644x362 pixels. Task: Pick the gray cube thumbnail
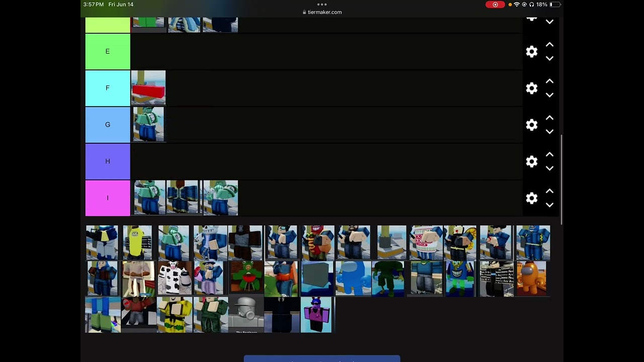coord(317,279)
